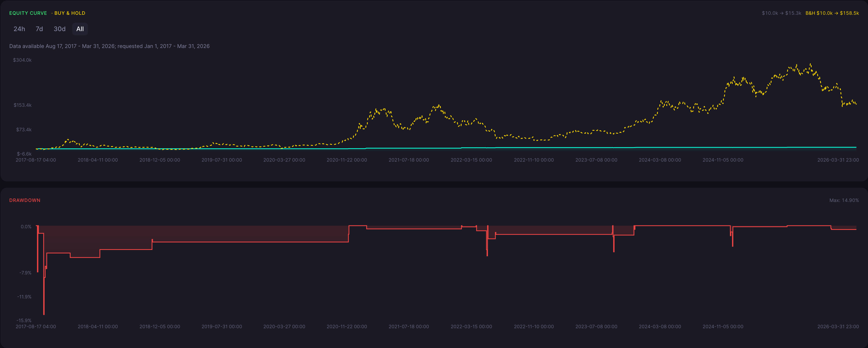The width and height of the screenshot is (868, 348).
Task: Click drawdown chart 2024-11-05 00:00 date label
Action: point(723,326)
